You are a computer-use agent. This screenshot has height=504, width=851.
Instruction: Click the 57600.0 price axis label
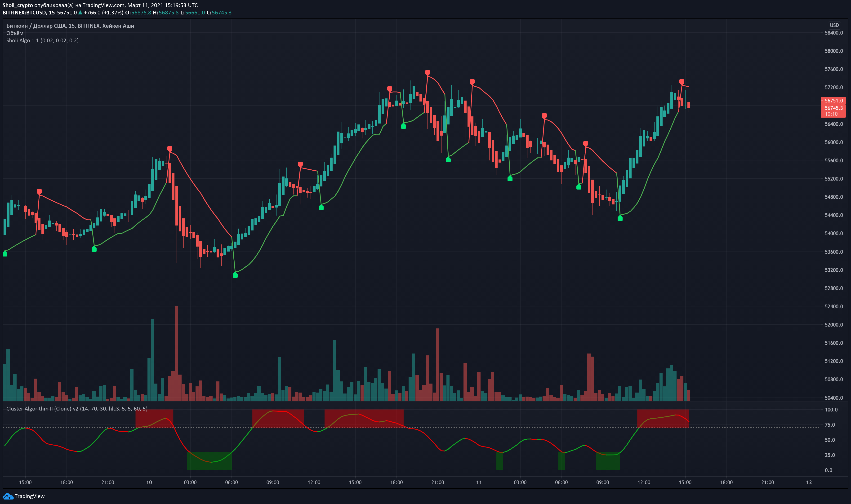click(x=834, y=69)
